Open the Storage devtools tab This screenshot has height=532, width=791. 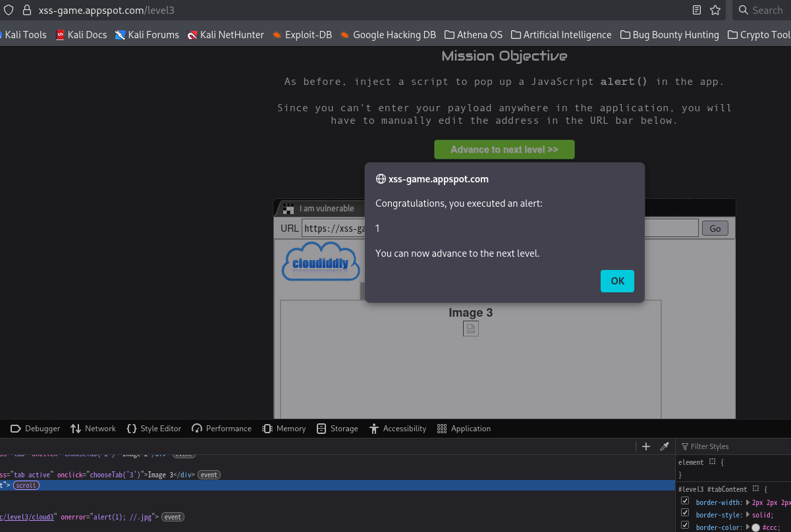pos(337,429)
